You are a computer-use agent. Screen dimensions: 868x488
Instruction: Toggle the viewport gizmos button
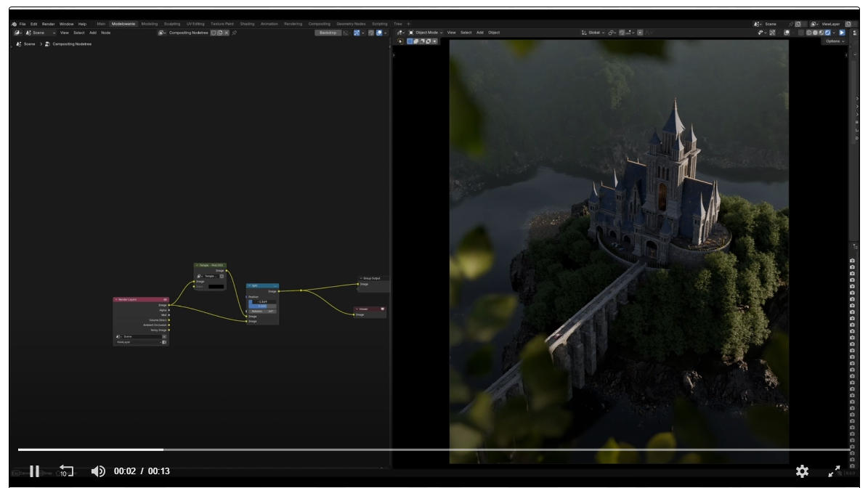pos(772,33)
